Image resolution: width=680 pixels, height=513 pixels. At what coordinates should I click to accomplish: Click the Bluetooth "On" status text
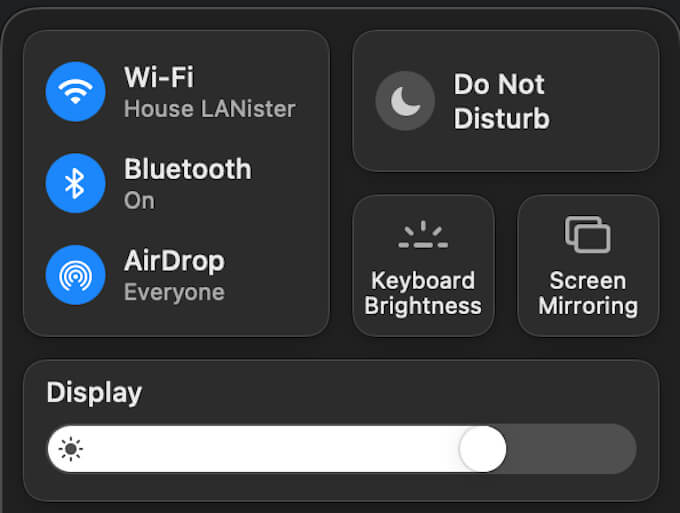(139, 200)
